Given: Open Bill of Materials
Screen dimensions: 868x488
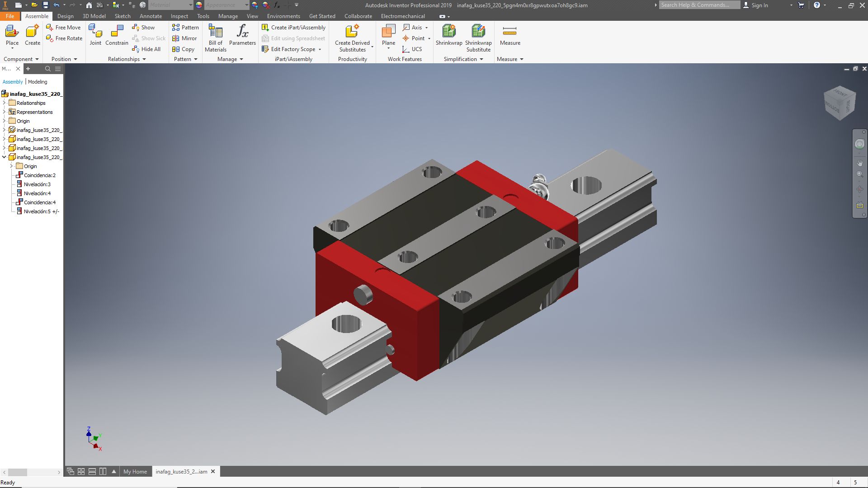Looking at the screenshot, I should click(x=216, y=38).
